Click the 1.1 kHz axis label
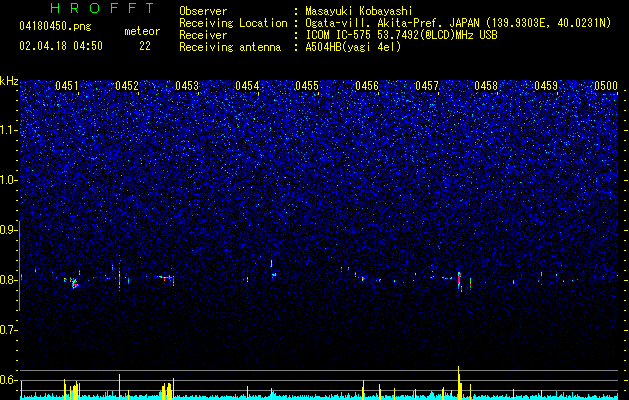The image size is (629, 400). pos(9,130)
